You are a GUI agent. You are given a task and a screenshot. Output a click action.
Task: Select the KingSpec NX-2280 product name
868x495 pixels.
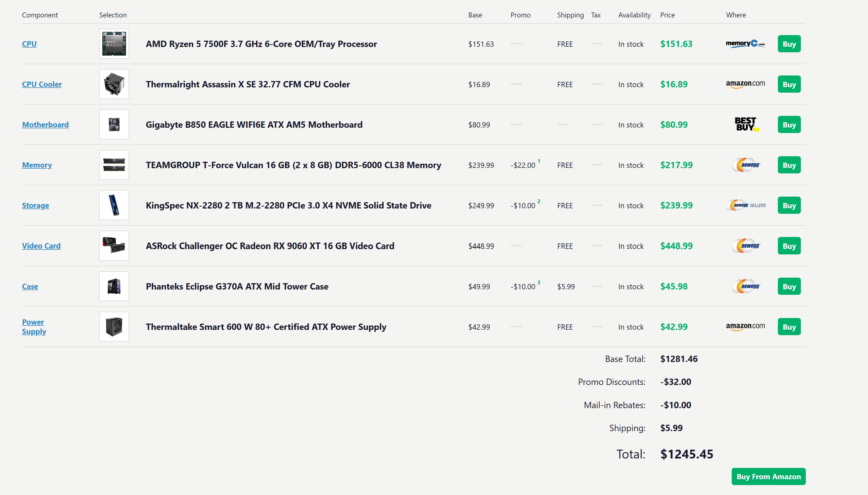pyautogui.click(x=289, y=206)
